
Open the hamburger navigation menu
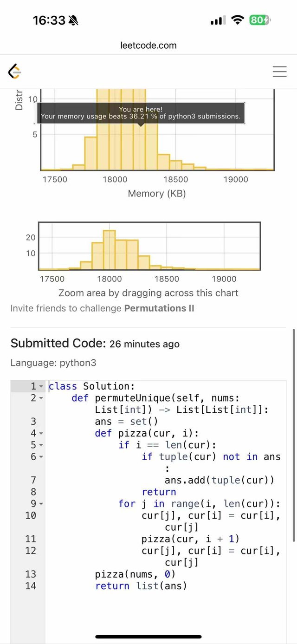click(x=279, y=72)
